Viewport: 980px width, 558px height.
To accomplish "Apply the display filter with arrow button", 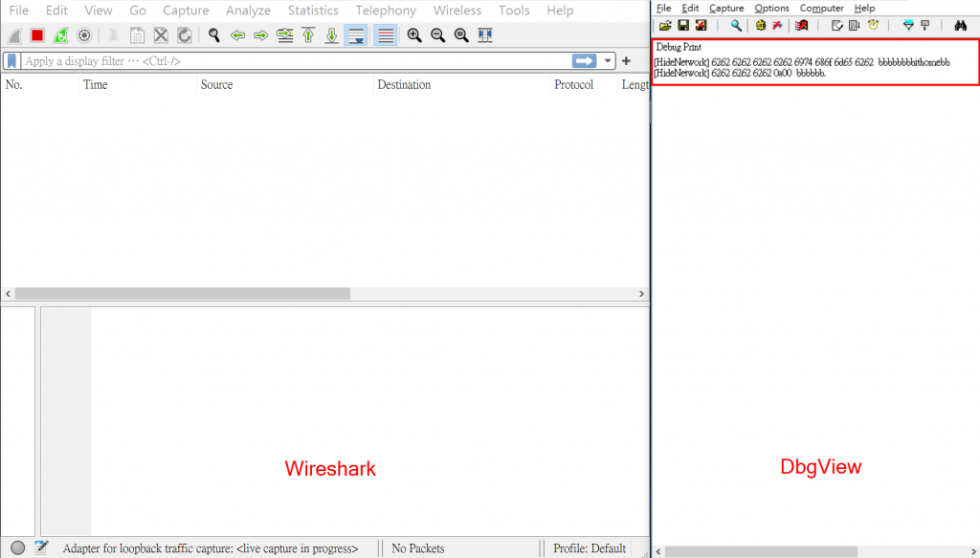I will coord(584,61).
